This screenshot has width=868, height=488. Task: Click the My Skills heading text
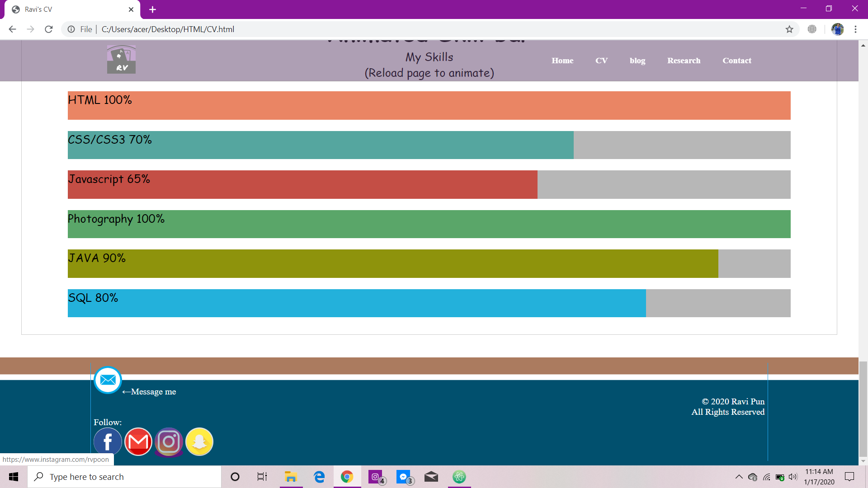(x=429, y=57)
